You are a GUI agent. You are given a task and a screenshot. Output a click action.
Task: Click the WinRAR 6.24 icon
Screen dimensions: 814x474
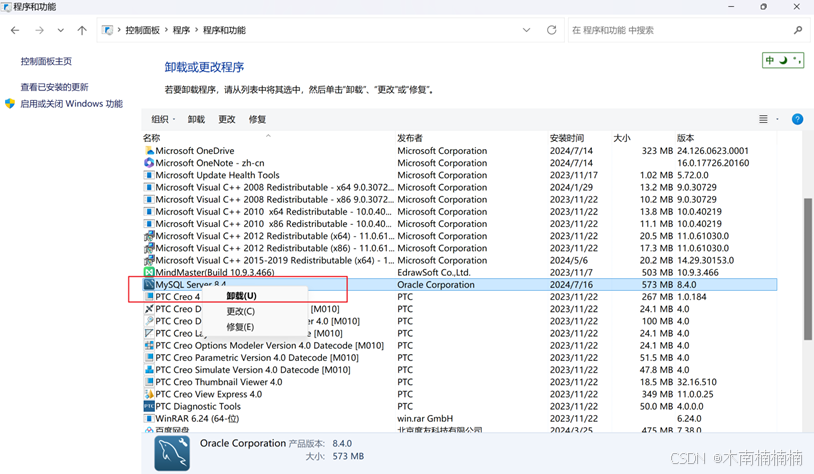pyautogui.click(x=149, y=418)
